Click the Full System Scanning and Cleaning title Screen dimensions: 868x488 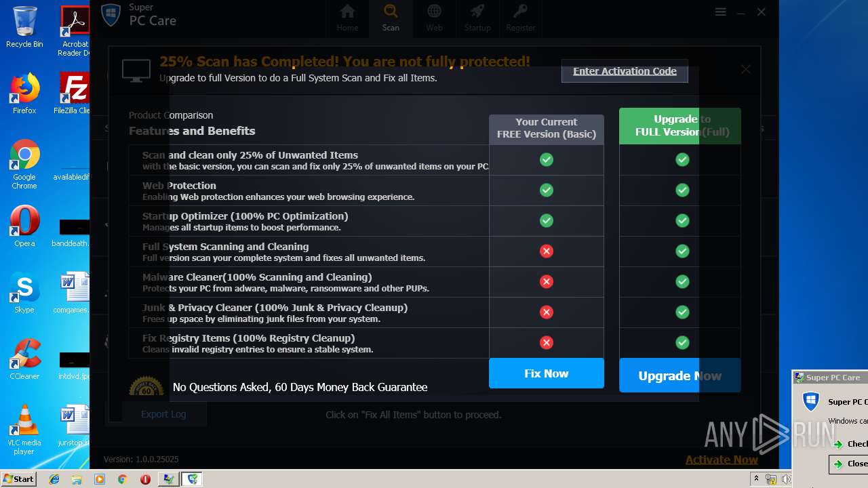pos(225,247)
